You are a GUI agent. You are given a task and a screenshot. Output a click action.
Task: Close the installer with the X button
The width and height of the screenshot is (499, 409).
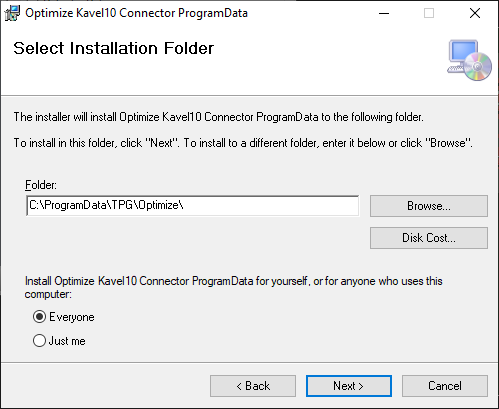coord(475,13)
